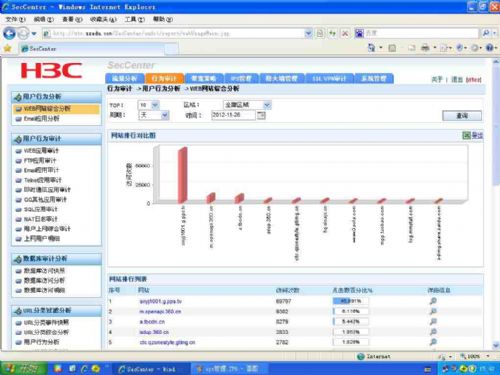Click the browser refresh button
Viewport: 500px width, 375px height.
coord(332,33)
